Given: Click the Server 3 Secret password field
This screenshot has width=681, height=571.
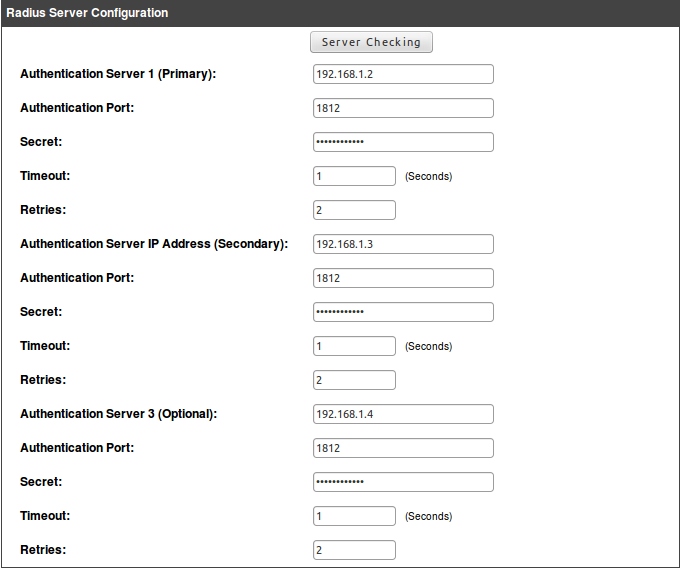Looking at the screenshot, I should point(403,482).
